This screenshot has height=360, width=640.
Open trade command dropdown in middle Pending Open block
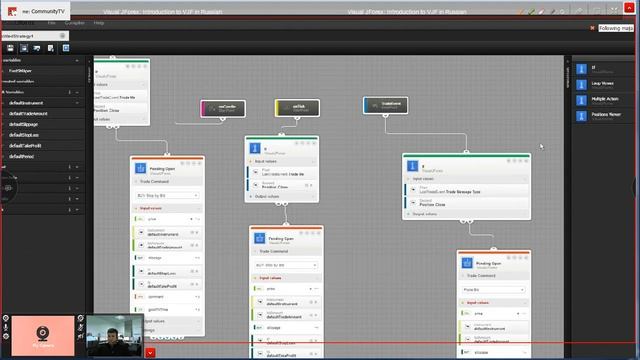[286, 265]
